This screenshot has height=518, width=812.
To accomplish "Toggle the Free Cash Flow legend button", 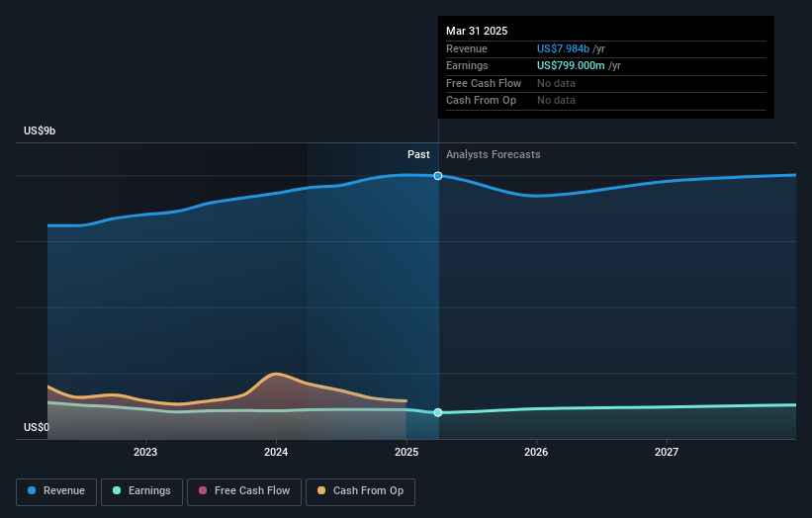I will 244,491.
